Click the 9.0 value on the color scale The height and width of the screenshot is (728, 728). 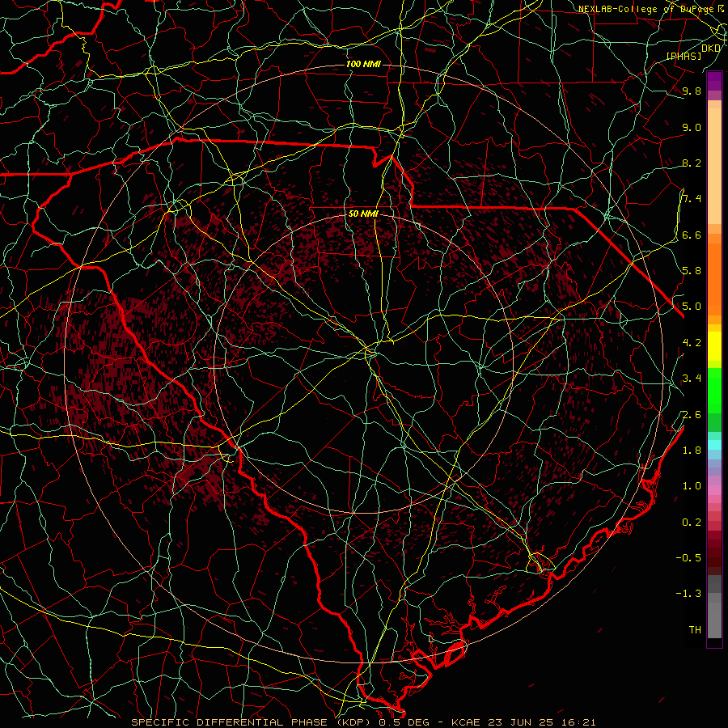point(692,127)
